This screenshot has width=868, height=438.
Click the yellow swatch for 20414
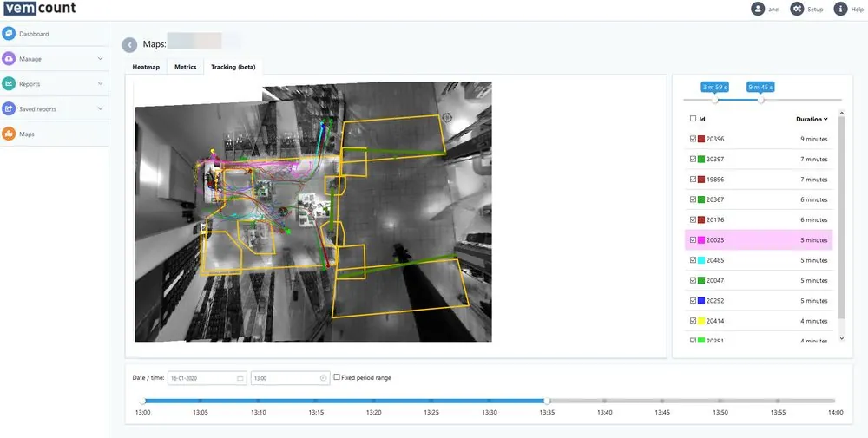click(700, 321)
